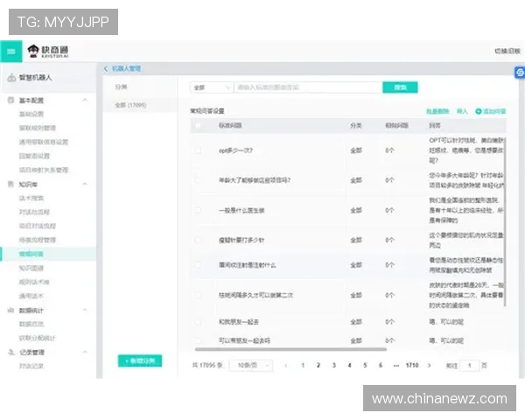The height and width of the screenshot is (420, 525).
Task: Open 通用话术 in the sidebar
Action: [31, 296]
